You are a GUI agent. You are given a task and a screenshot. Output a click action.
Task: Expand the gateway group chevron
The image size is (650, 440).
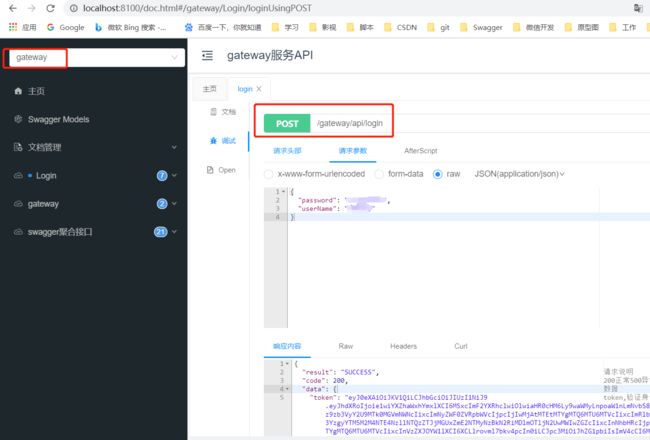[174, 204]
